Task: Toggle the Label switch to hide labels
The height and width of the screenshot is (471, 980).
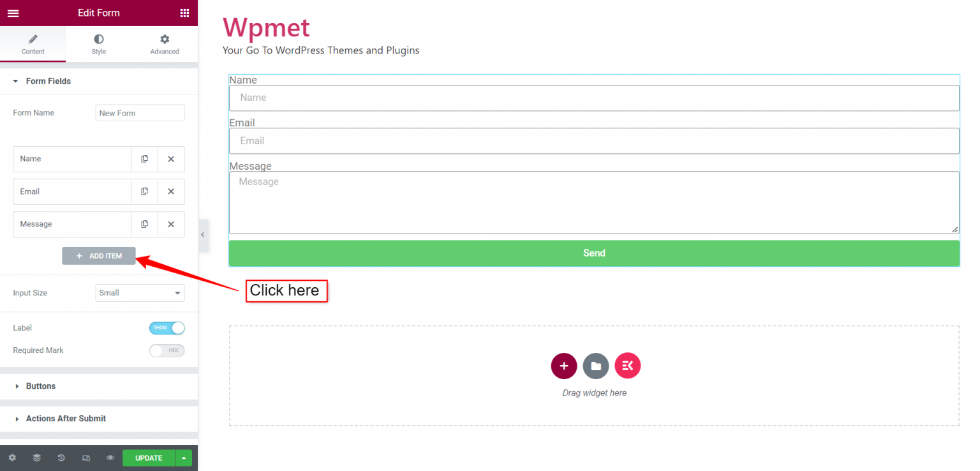Action: point(167,327)
